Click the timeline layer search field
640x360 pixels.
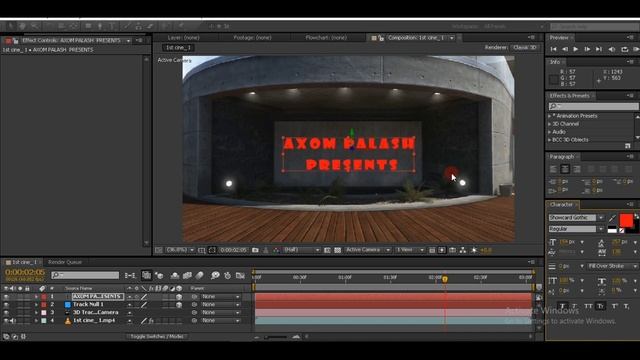point(85,276)
